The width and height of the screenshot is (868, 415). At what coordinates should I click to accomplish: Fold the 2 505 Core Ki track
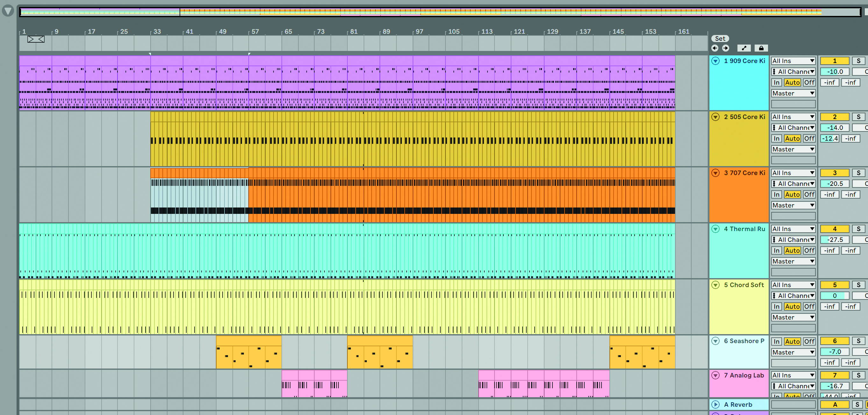pyautogui.click(x=715, y=117)
